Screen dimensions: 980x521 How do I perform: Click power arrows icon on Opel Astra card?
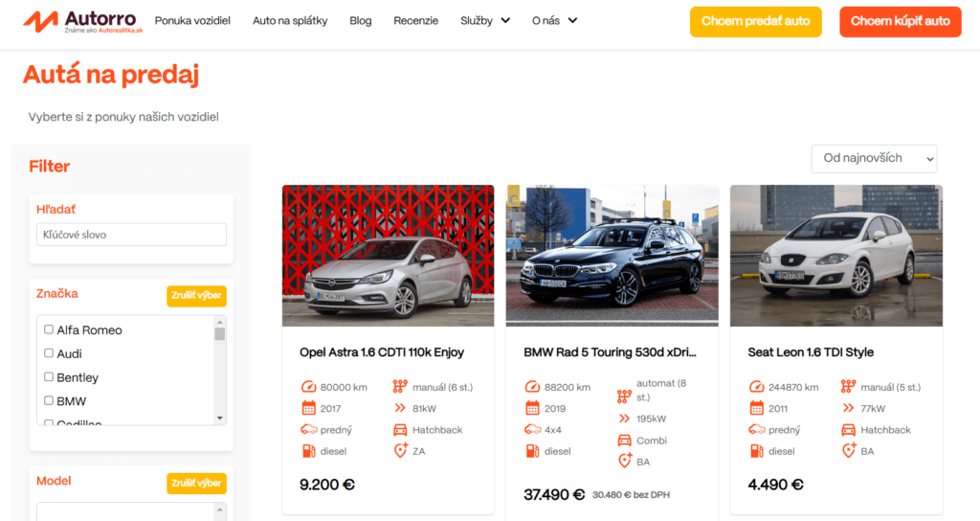[400, 408]
